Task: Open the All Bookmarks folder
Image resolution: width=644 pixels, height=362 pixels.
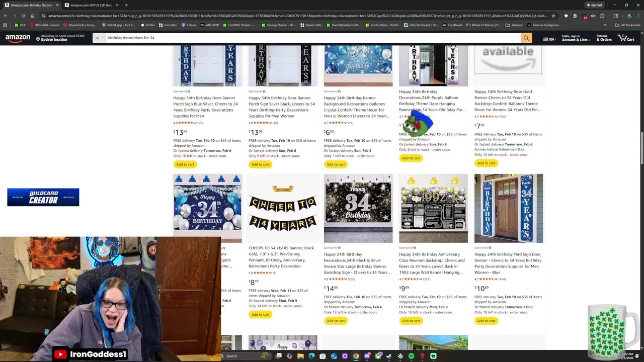Action: 628,25
